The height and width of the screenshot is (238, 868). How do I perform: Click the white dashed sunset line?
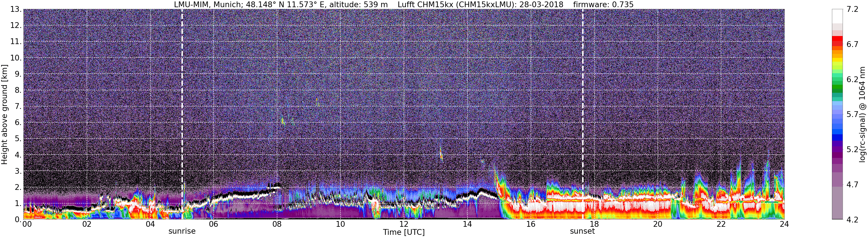point(583,114)
